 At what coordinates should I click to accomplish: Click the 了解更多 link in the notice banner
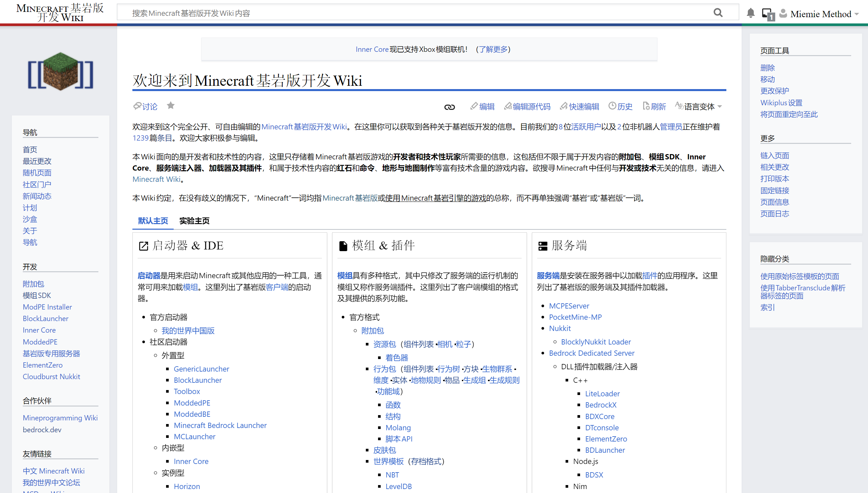pyautogui.click(x=493, y=49)
